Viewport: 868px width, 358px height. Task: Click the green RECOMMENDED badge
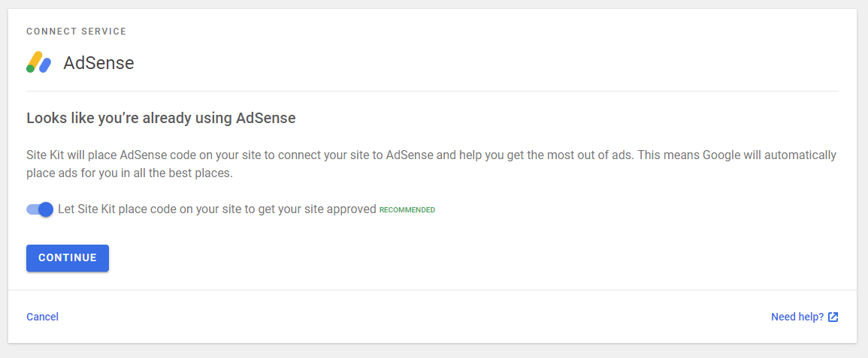[407, 210]
